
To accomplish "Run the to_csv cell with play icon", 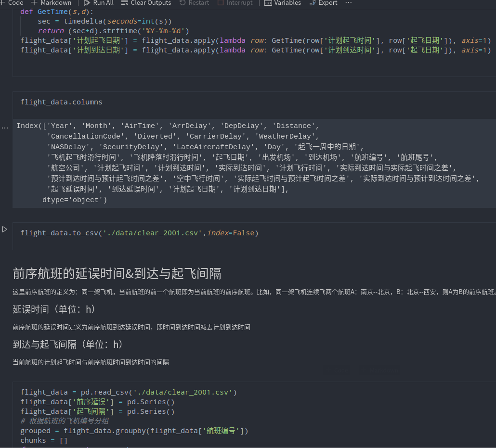I will [5, 229].
